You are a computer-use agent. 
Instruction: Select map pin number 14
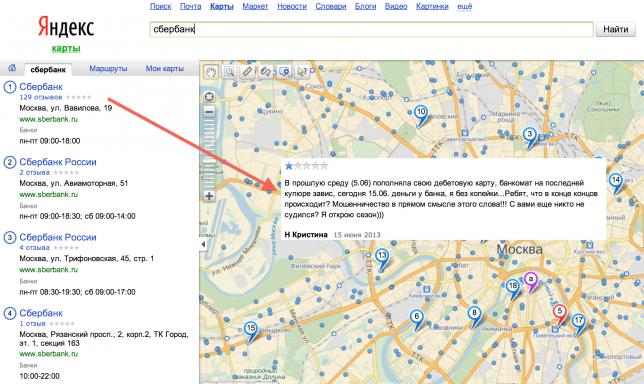coord(616,181)
